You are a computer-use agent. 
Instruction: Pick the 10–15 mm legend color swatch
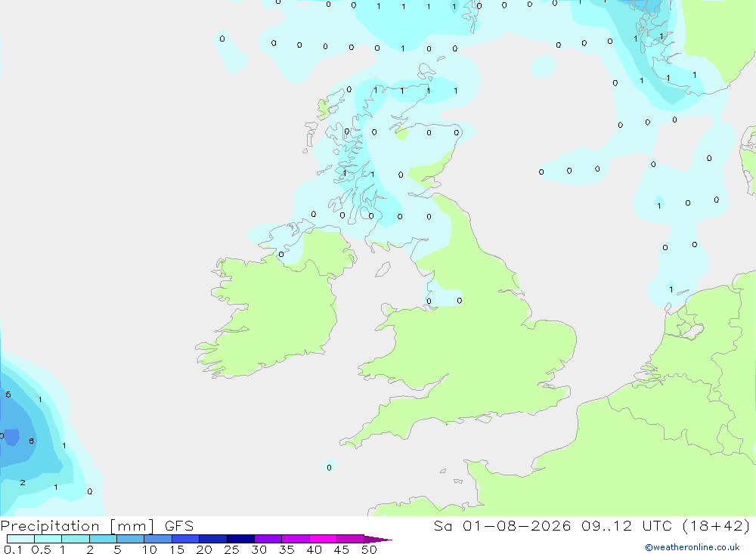[x=158, y=539]
